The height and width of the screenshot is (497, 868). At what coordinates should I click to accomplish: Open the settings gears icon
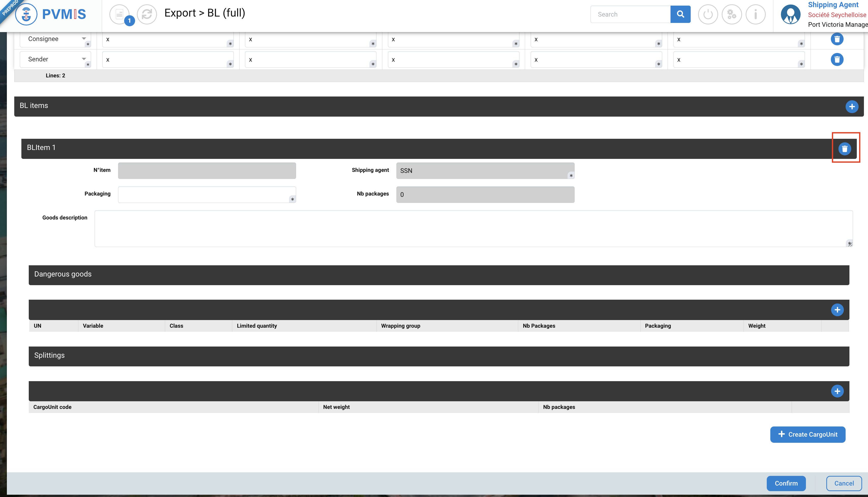tap(732, 14)
